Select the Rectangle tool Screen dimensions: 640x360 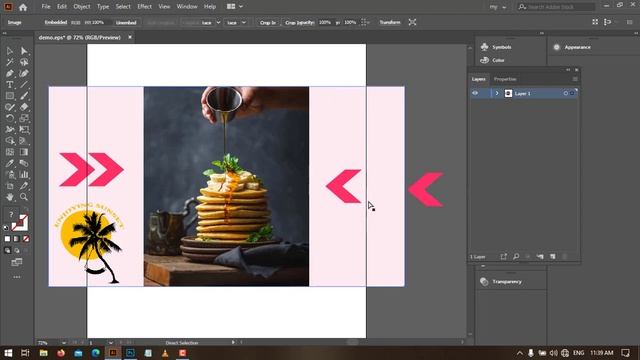click(x=10, y=96)
